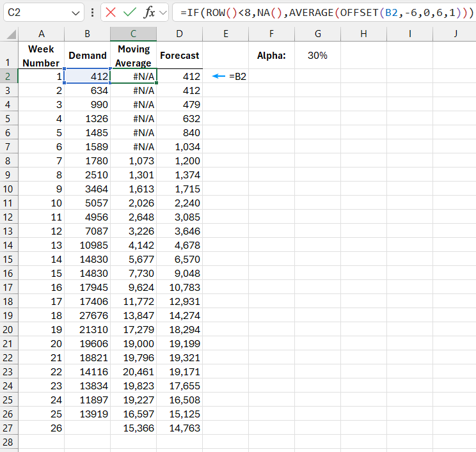Screen dimensions: 476x452
Task: Select the Alpha value cell showing 30%
Action: point(317,56)
